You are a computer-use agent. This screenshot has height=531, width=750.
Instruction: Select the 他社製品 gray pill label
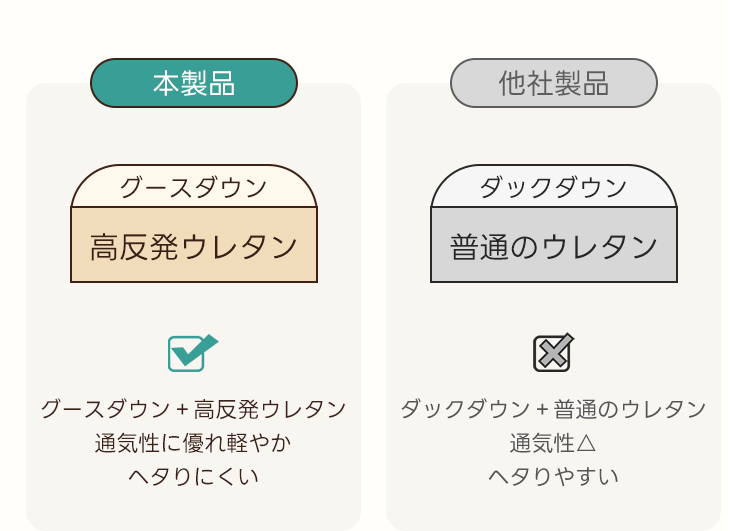[x=554, y=83]
